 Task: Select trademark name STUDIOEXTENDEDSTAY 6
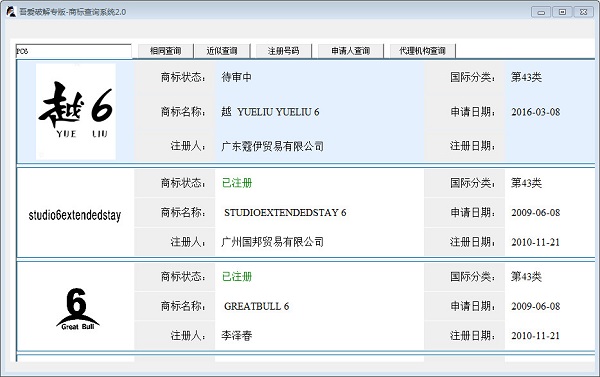(285, 212)
